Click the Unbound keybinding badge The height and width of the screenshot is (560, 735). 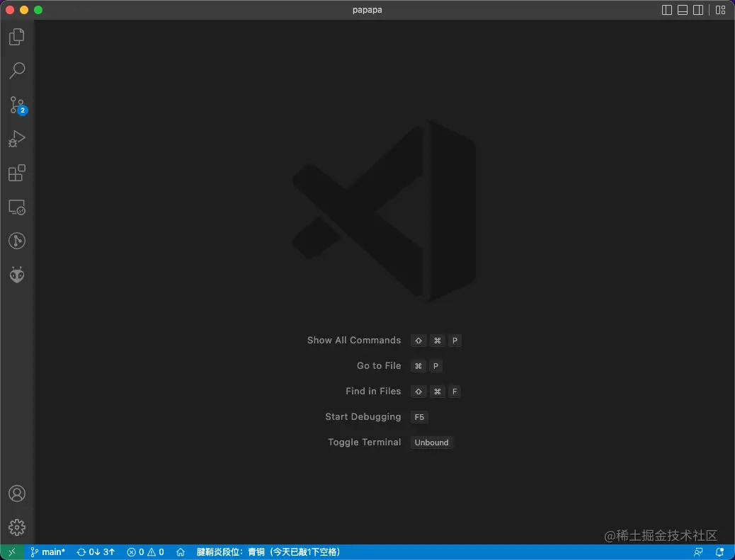[x=431, y=442]
